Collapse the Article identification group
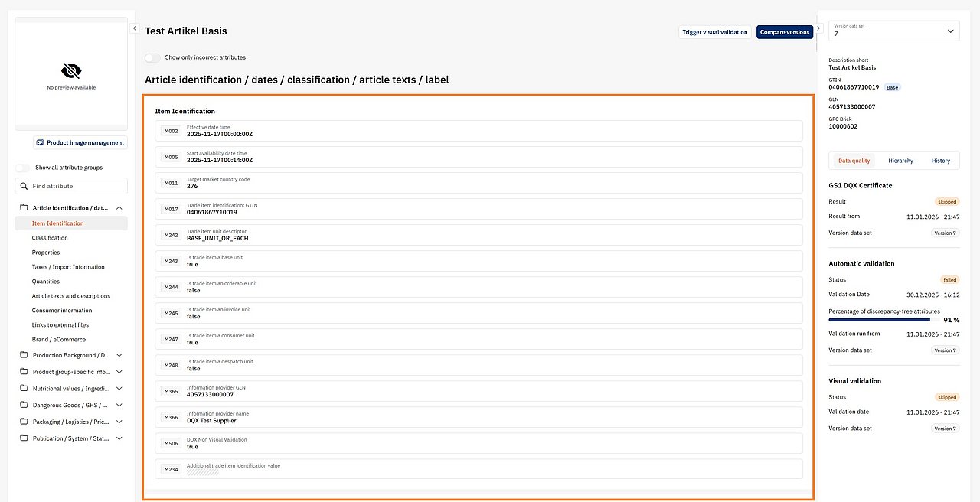Viewport: 980px width, 502px height. coord(119,208)
